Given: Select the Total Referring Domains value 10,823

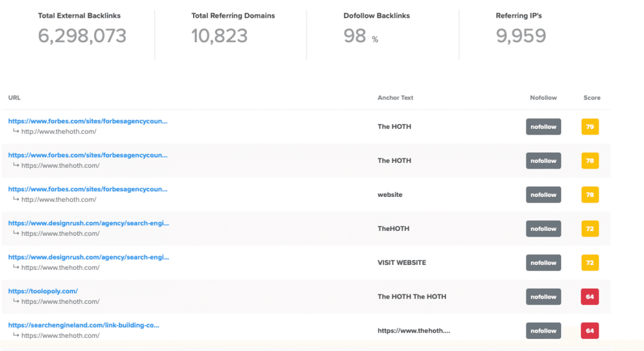Looking at the screenshot, I should [x=219, y=36].
